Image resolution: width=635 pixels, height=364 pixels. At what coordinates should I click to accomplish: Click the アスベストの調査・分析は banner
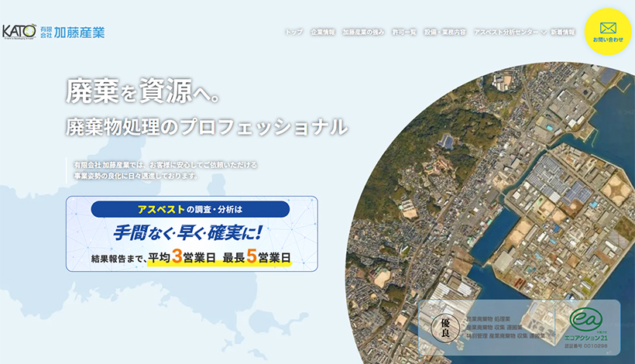click(191, 209)
